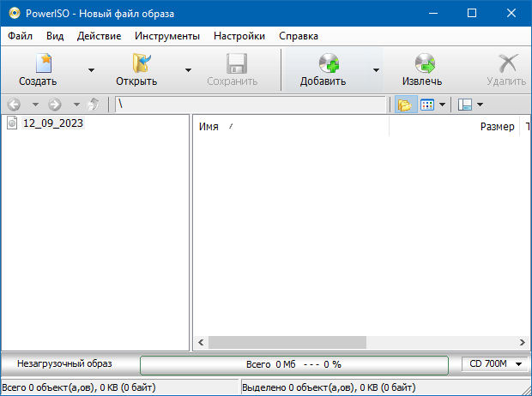Click the Добавить (Add) disc icon
The height and width of the screenshot is (396, 532).
327,63
